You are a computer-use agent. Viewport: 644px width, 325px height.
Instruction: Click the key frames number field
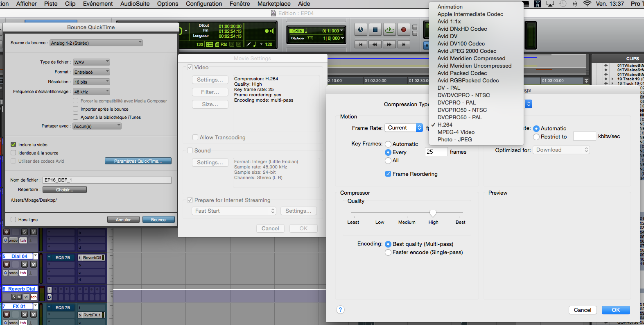pyautogui.click(x=436, y=152)
